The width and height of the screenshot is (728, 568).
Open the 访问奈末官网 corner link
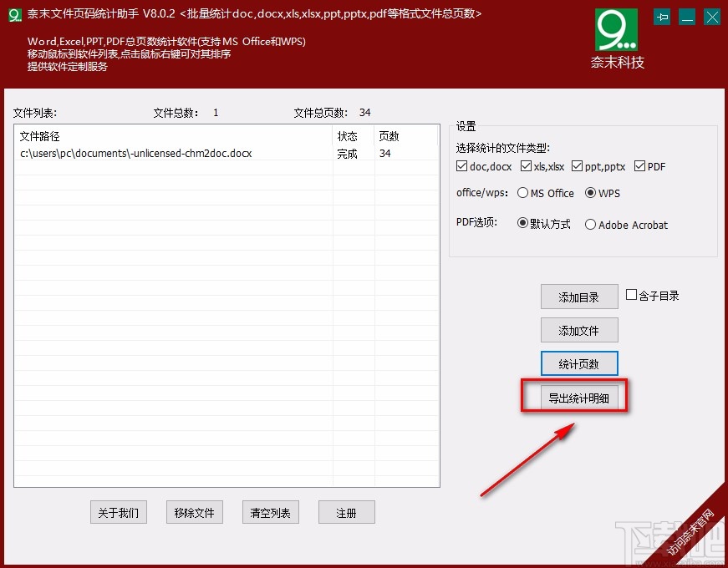(x=691, y=531)
